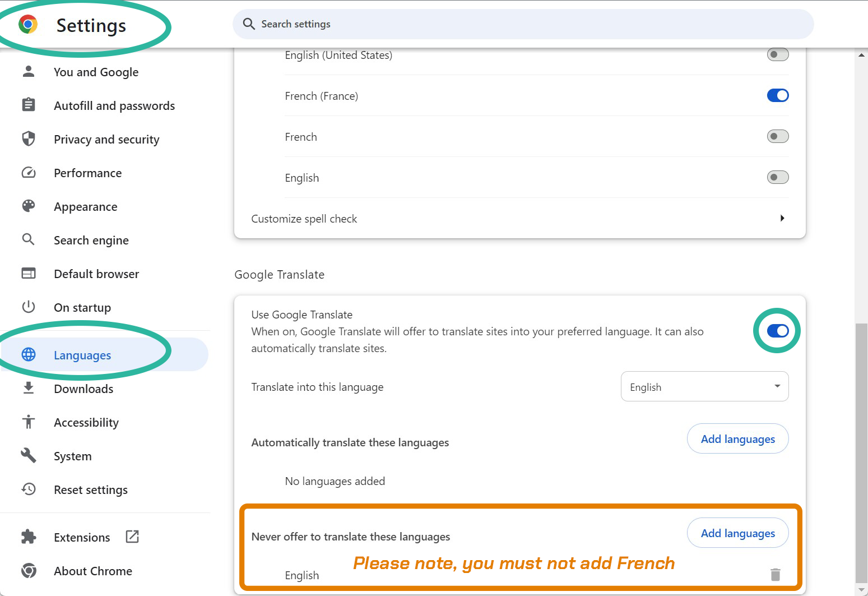The width and height of the screenshot is (868, 596).
Task: Add languages to never translate list
Action: (x=737, y=533)
